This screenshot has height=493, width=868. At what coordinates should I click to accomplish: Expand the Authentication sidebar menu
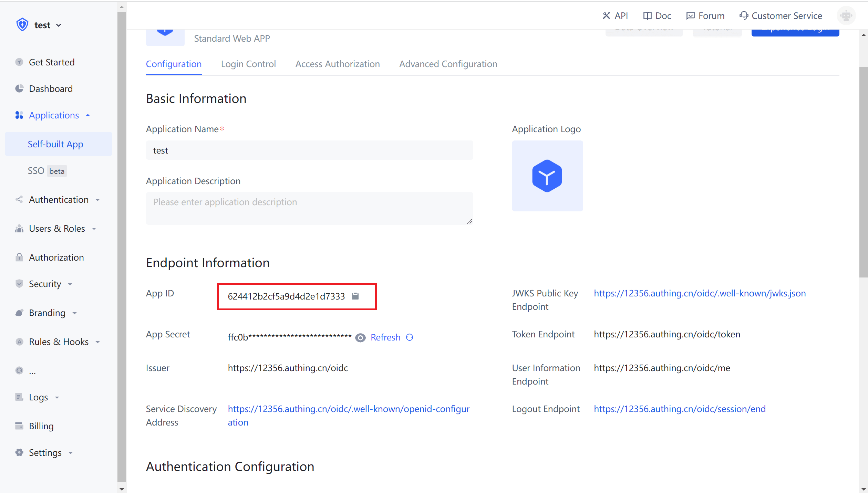point(59,200)
